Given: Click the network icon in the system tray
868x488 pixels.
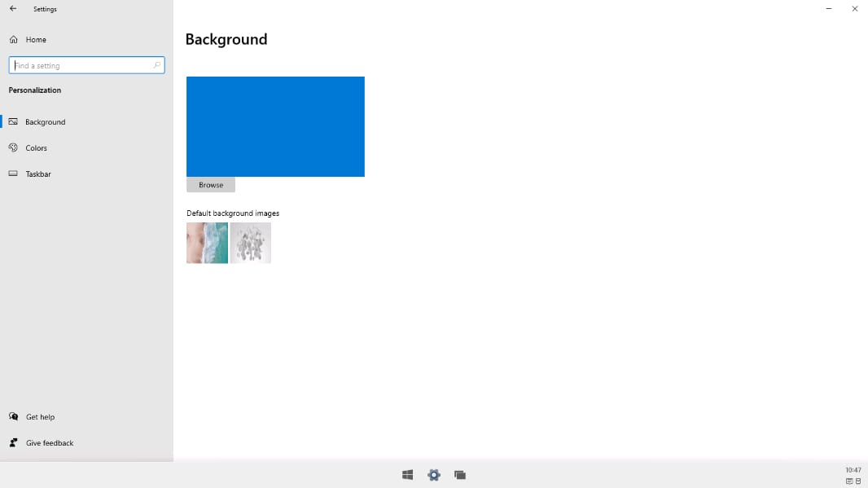Looking at the screenshot, I should click(x=849, y=481).
